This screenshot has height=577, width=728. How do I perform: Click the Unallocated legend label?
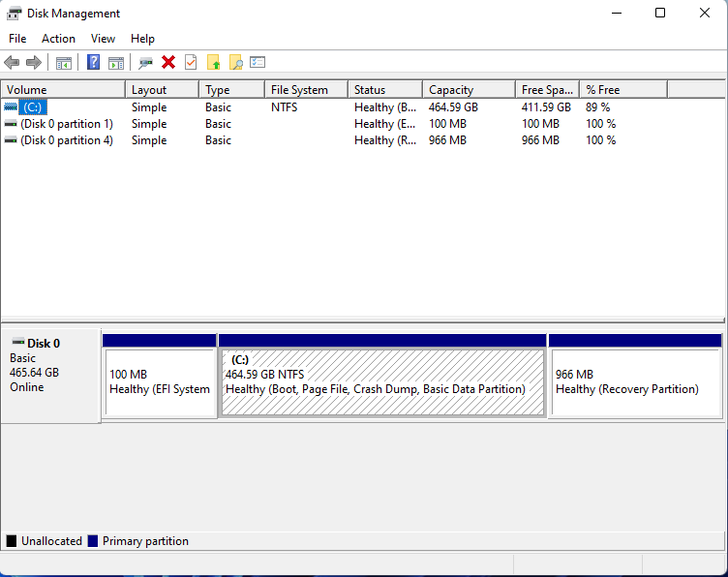click(51, 541)
